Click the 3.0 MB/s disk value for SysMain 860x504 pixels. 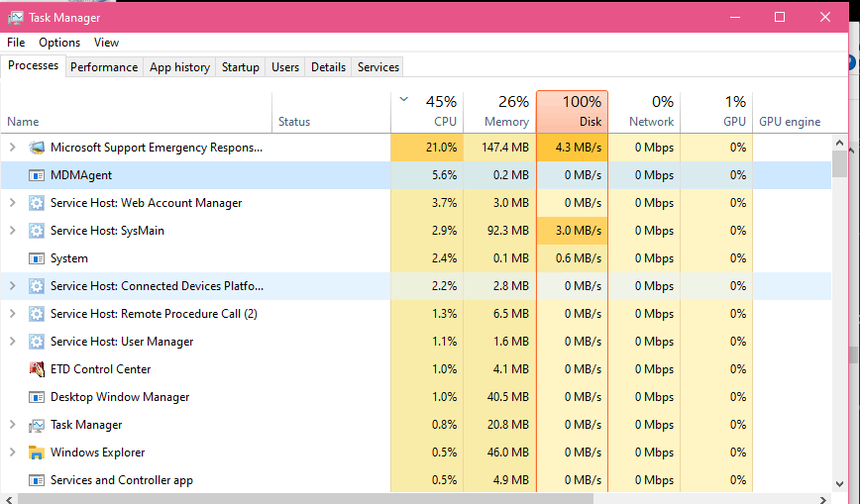(578, 231)
